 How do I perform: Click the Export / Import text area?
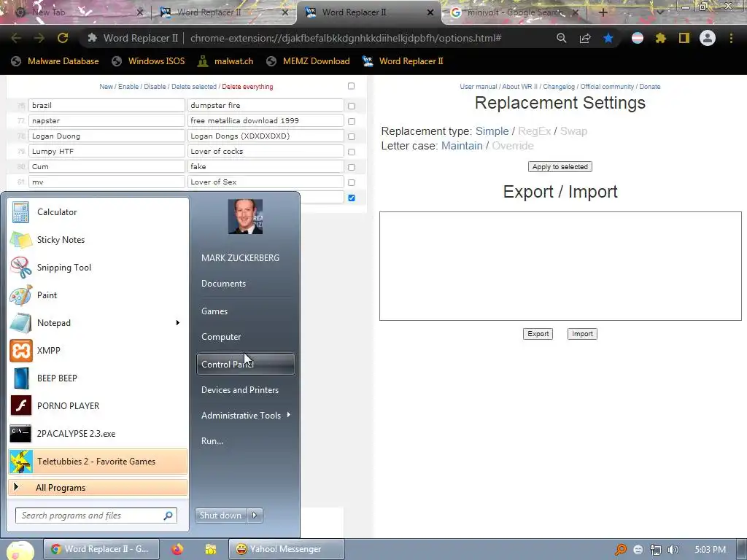(x=560, y=265)
